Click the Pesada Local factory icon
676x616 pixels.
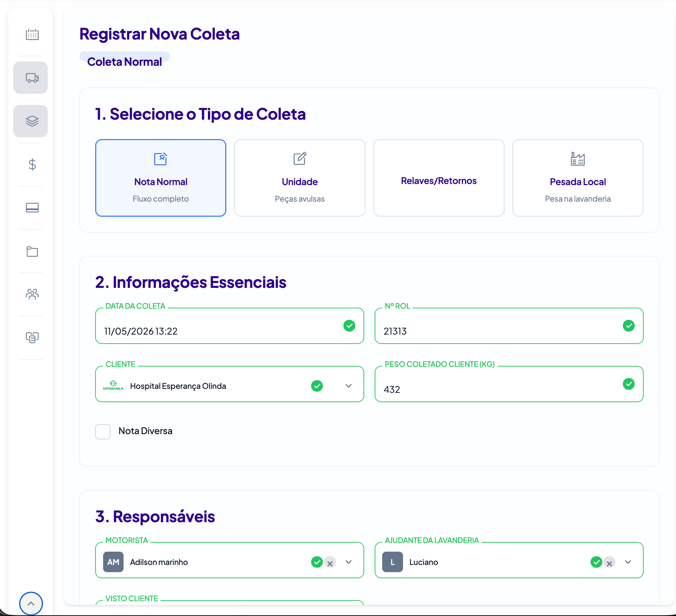click(578, 158)
